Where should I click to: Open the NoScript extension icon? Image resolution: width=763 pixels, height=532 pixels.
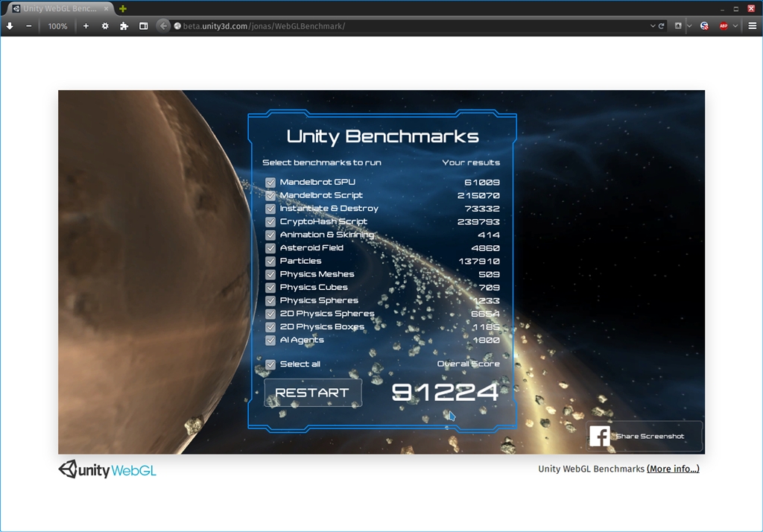point(704,26)
